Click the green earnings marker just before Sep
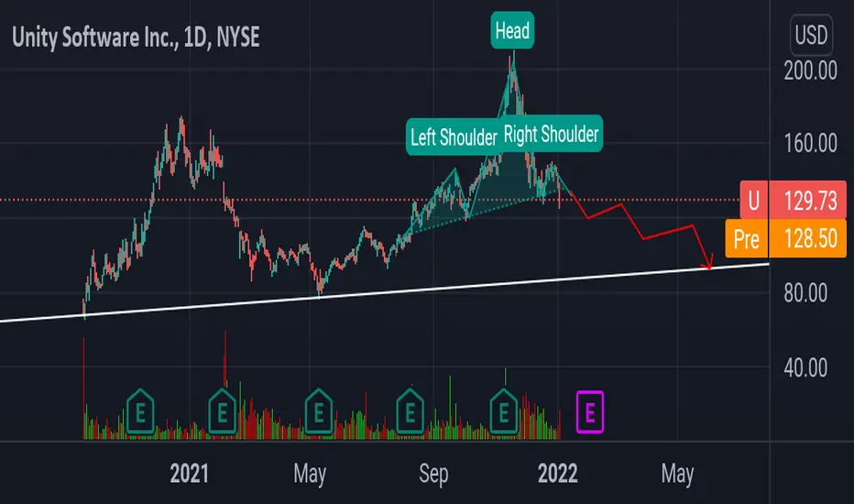Screen dimensions: 854x504 [411, 412]
